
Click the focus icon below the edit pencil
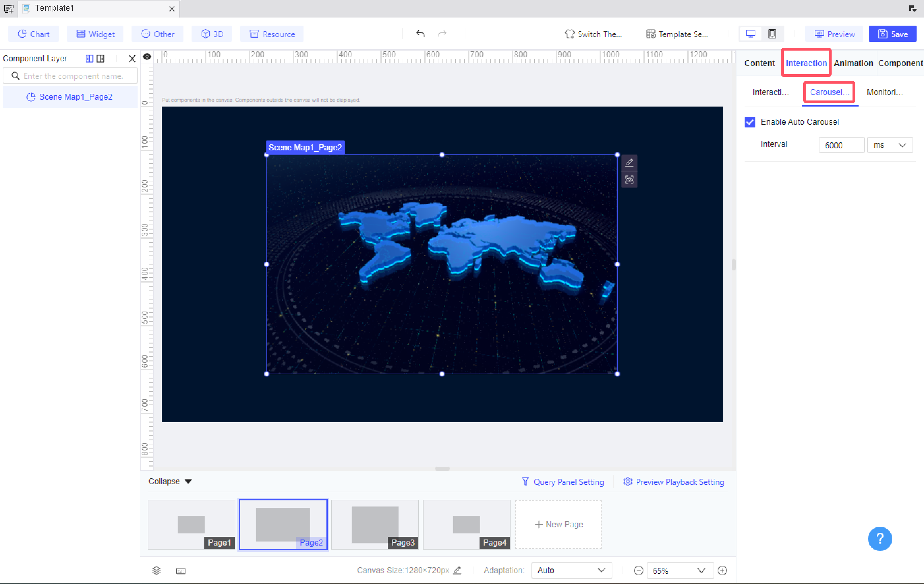point(629,180)
